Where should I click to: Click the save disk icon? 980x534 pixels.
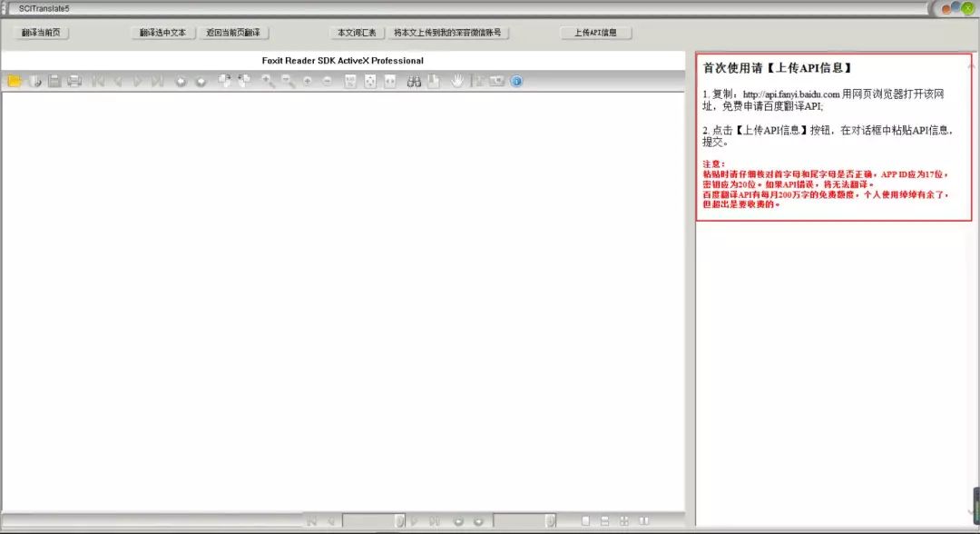pyautogui.click(x=54, y=82)
